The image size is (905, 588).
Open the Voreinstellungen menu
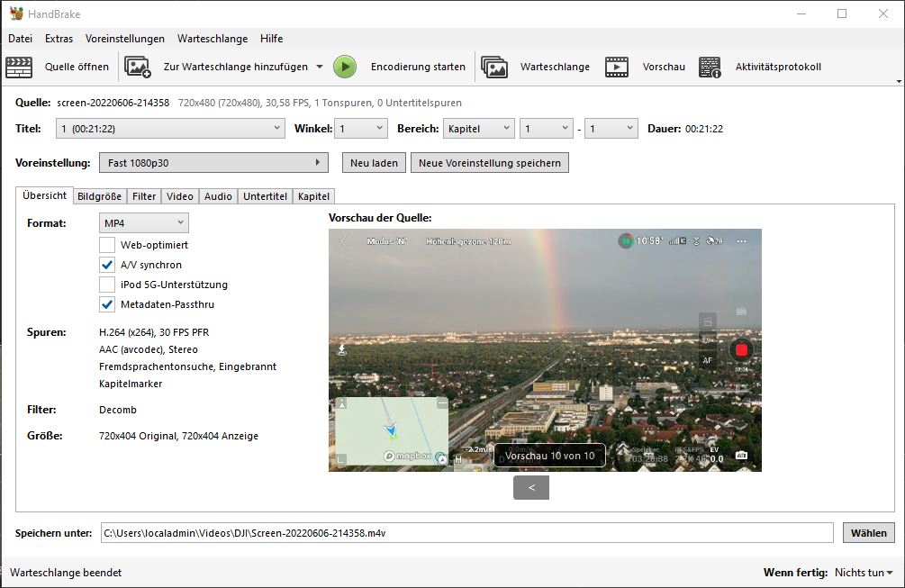pos(124,39)
